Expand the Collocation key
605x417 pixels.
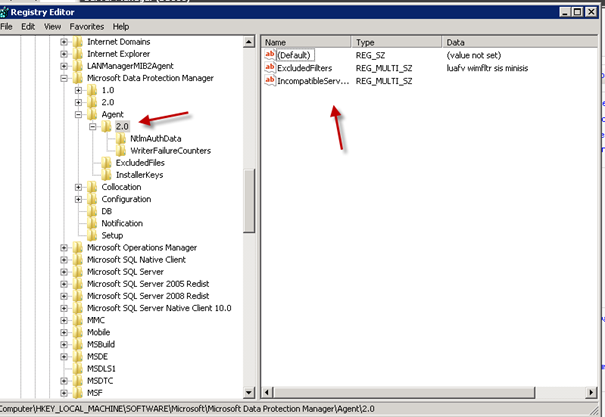click(78, 187)
